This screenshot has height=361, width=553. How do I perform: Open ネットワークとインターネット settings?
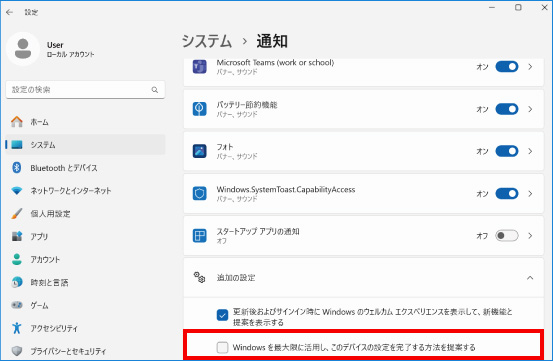[85, 191]
